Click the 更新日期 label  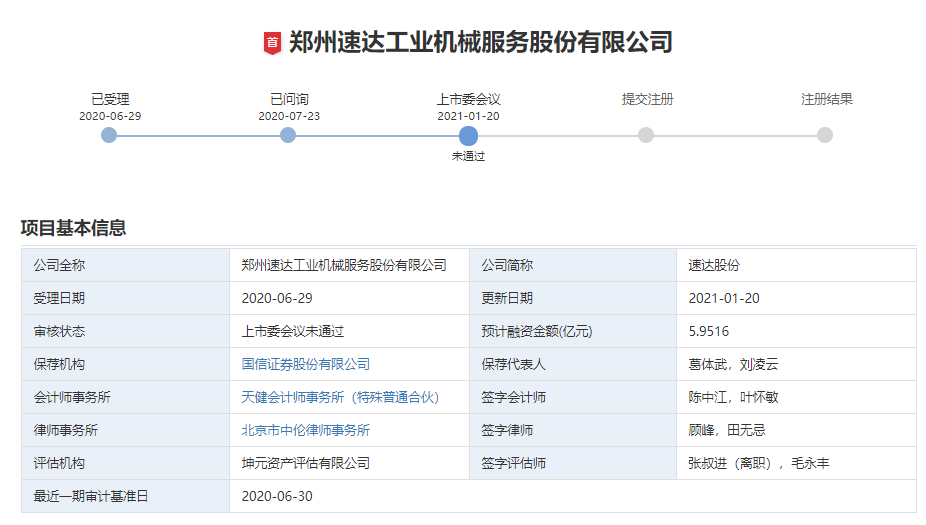point(507,298)
